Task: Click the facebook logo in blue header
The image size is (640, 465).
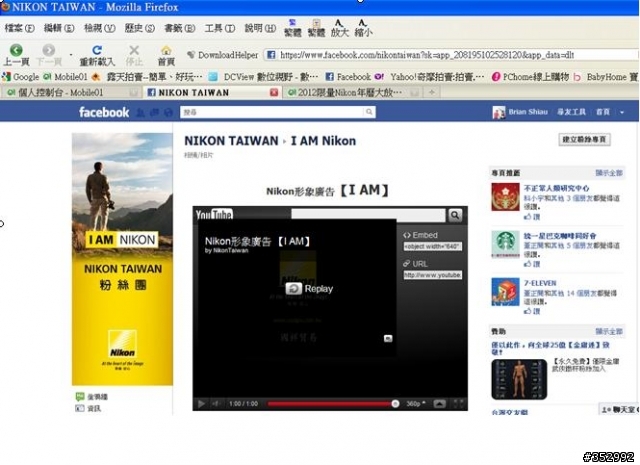Action: [x=104, y=112]
